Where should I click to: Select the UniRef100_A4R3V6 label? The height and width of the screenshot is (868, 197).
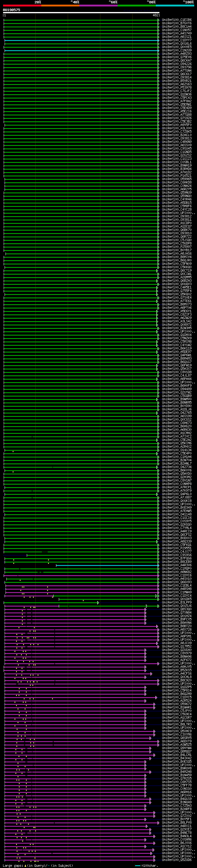point(177,565)
